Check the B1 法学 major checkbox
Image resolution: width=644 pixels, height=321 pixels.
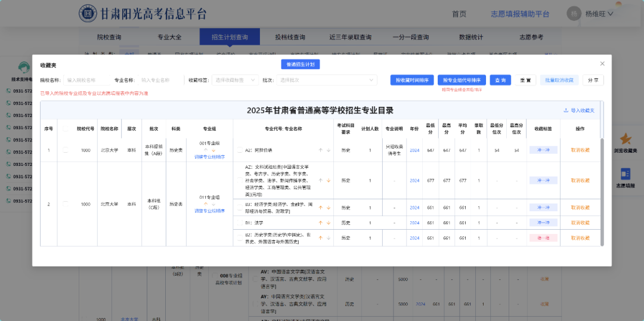(240, 223)
